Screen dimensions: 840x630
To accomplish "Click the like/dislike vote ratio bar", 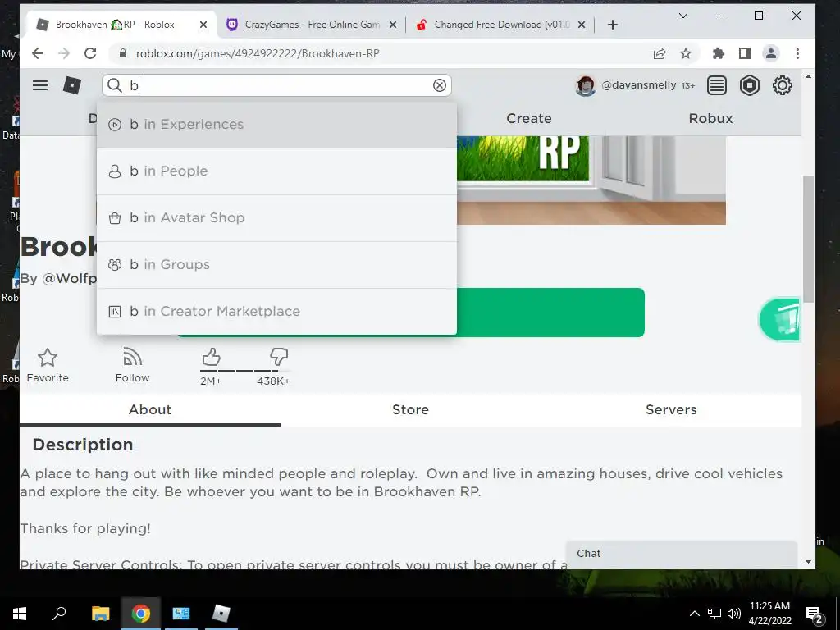I will pyautogui.click(x=244, y=370).
